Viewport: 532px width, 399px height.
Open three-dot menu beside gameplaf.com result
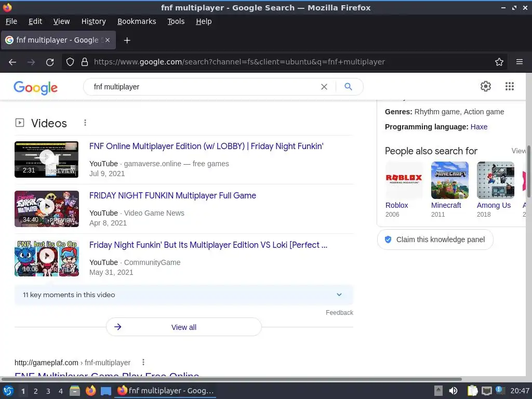pyautogui.click(x=143, y=362)
